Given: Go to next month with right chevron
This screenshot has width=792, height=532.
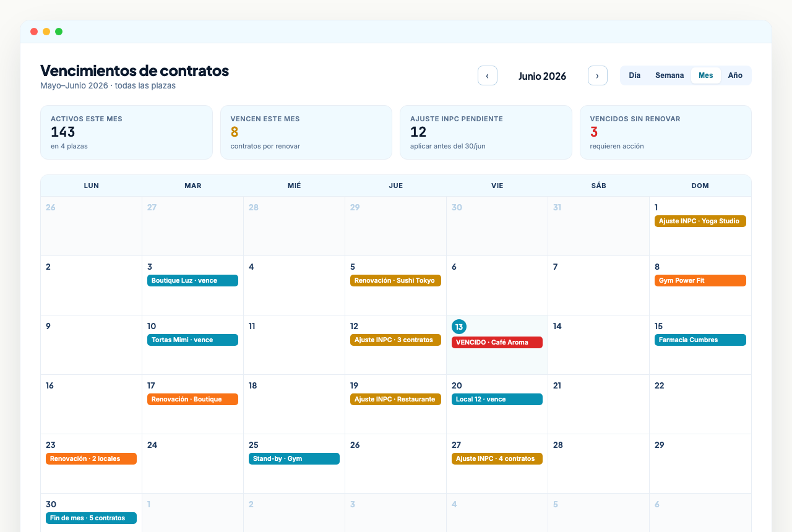Looking at the screenshot, I should pos(598,75).
